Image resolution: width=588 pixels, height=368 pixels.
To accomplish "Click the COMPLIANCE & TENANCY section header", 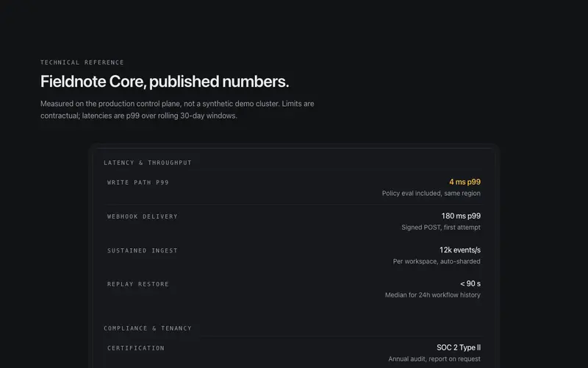I will coord(148,328).
